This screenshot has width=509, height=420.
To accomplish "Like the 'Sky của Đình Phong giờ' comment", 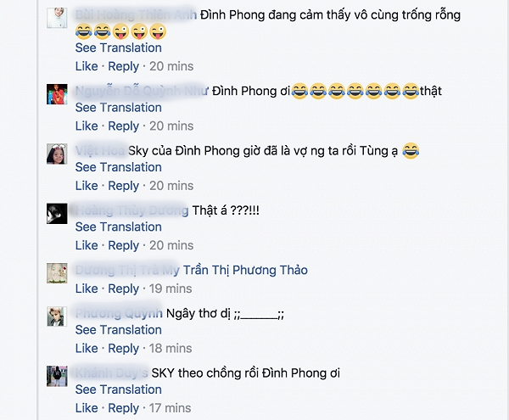I will click(87, 186).
